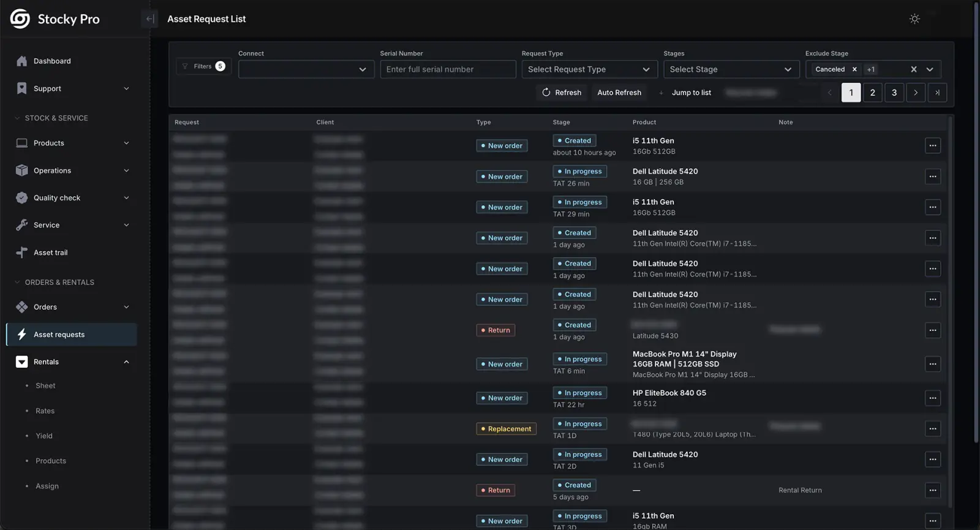Image resolution: width=980 pixels, height=530 pixels.
Task: Click the filter funnel icon
Action: 185,67
